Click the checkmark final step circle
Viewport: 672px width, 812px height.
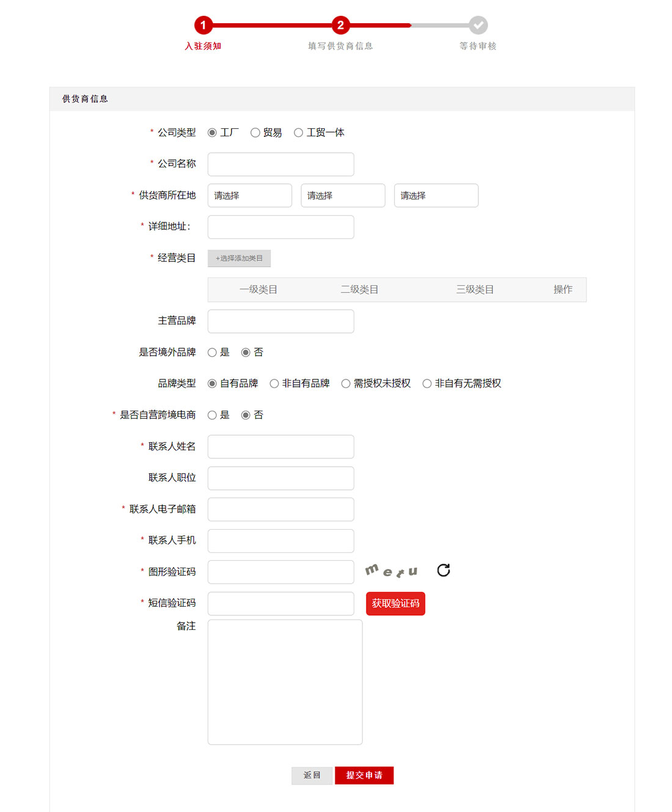pos(478,25)
